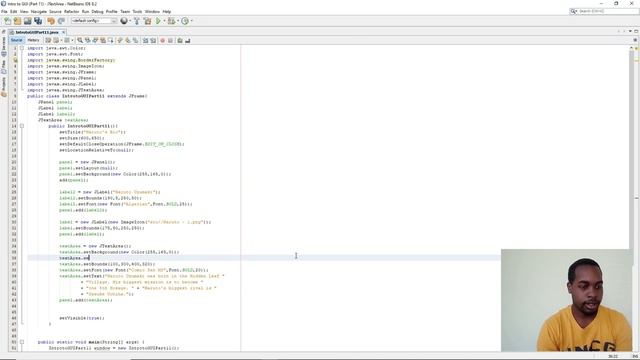640x360 pixels.
Task: Open the Files side panel
Action: point(4,67)
